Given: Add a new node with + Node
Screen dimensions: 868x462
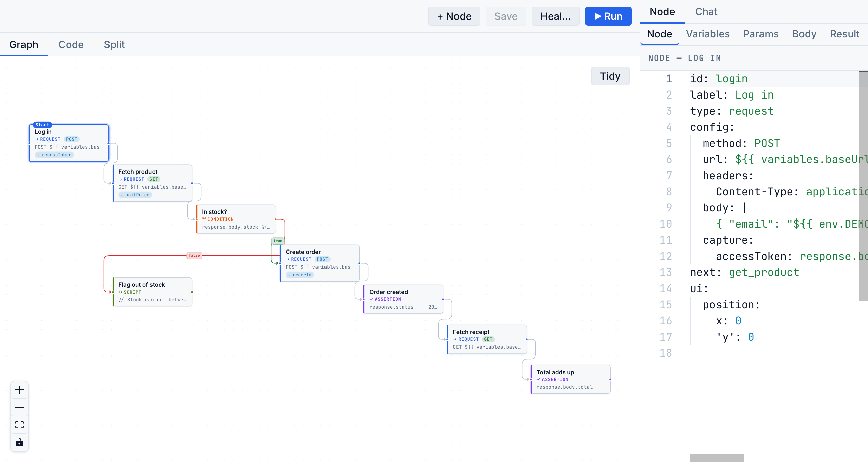Looking at the screenshot, I should 454,16.
